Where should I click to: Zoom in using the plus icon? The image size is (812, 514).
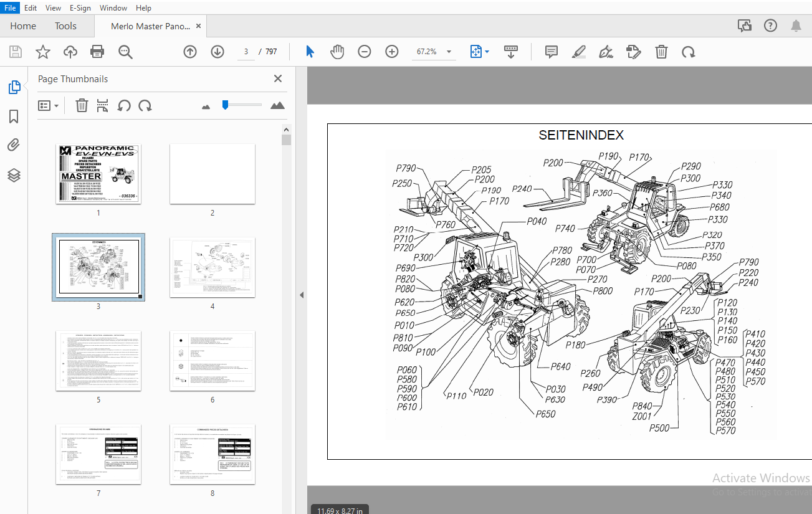(x=392, y=52)
